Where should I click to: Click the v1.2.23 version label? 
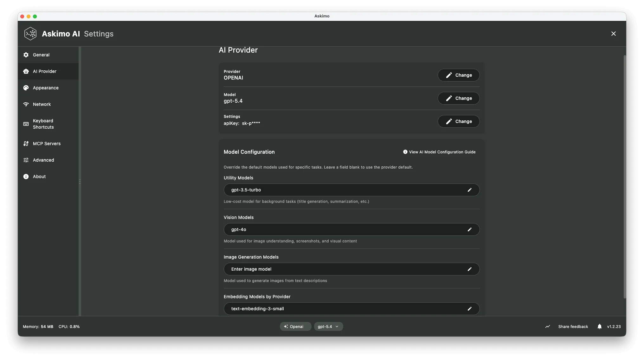[614, 327]
